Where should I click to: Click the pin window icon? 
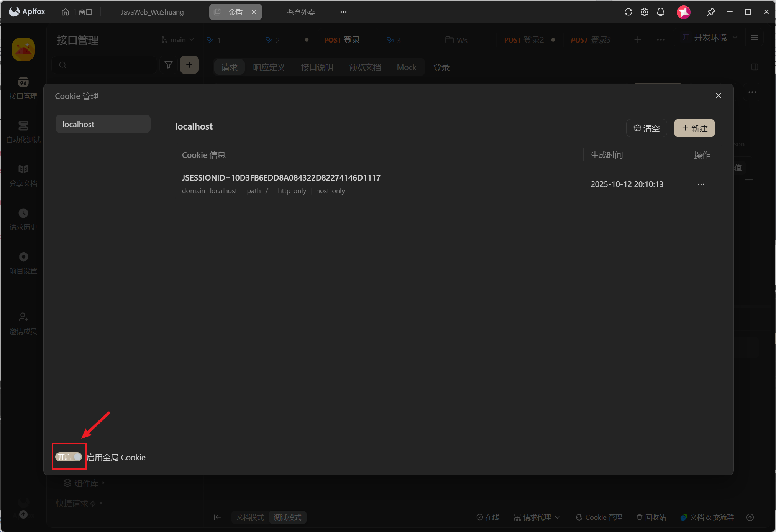[x=711, y=12]
